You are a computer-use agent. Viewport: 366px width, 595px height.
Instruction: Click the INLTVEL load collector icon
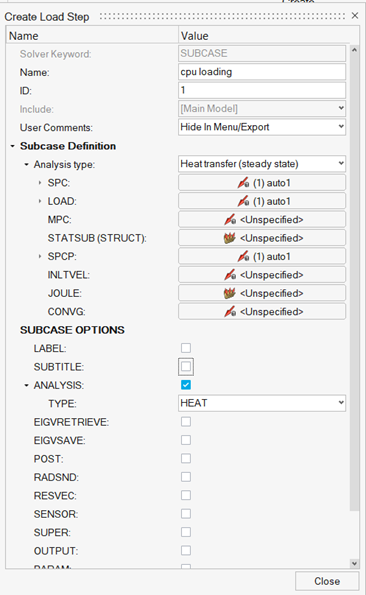click(230, 275)
